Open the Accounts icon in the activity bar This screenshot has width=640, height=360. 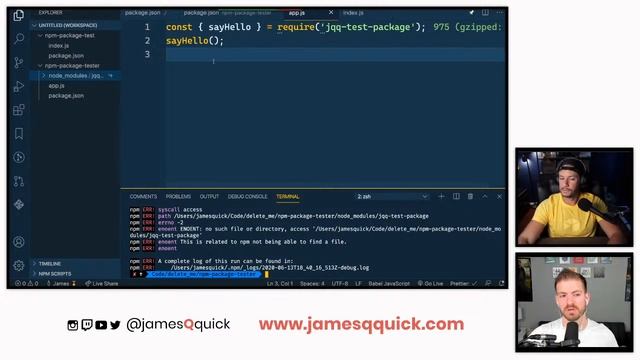point(18,242)
